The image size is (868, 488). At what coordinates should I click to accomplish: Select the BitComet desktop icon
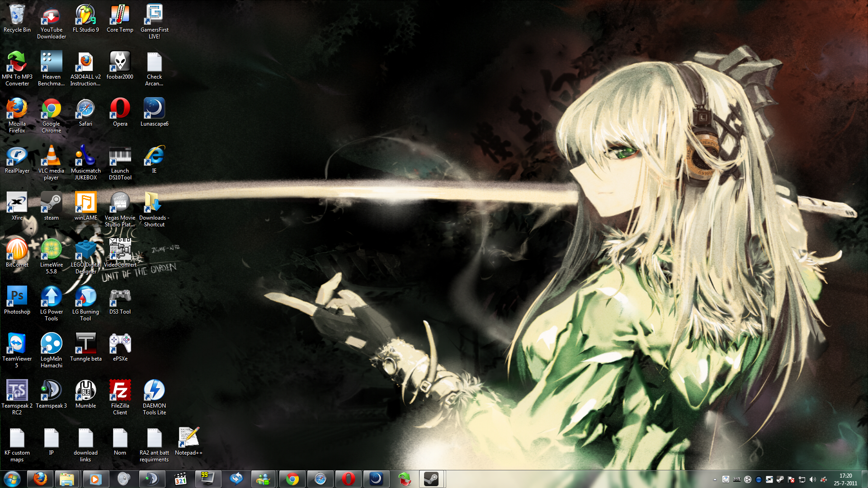(17, 254)
